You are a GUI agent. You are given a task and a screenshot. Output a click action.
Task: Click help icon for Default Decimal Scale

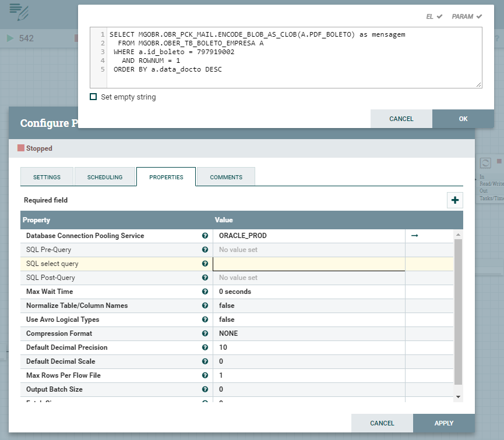205,361
